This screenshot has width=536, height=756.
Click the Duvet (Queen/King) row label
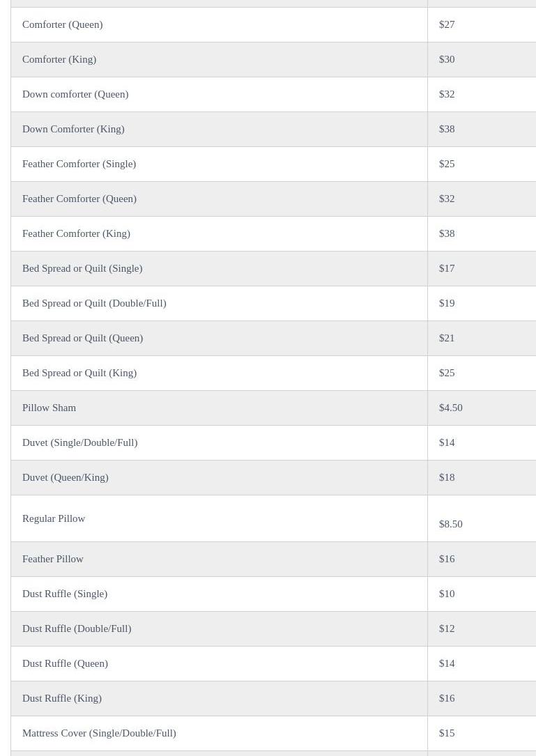tap(65, 477)
